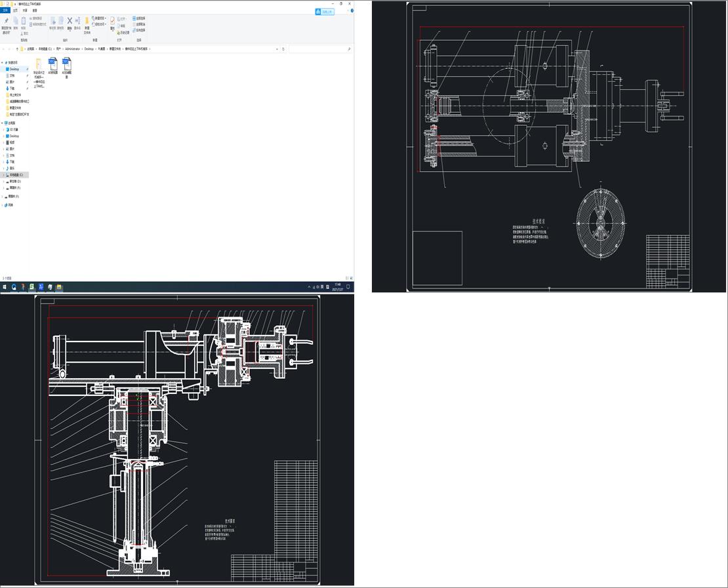Expand the Music tree node

pyautogui.click(x=4, y=168)
